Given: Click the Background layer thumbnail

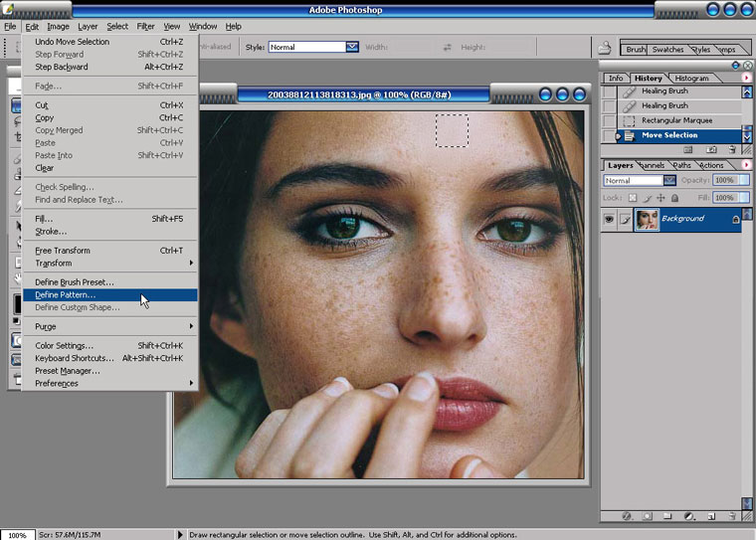Looking at the screenshot, I should [x=647, y=219].
